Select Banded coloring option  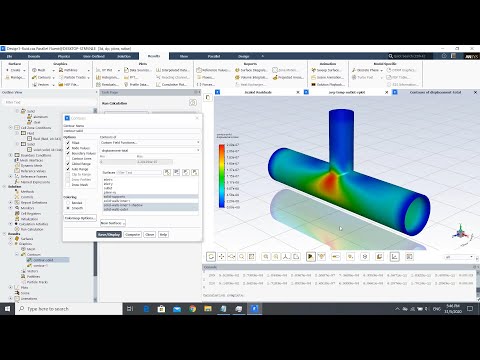click(68, 203)
